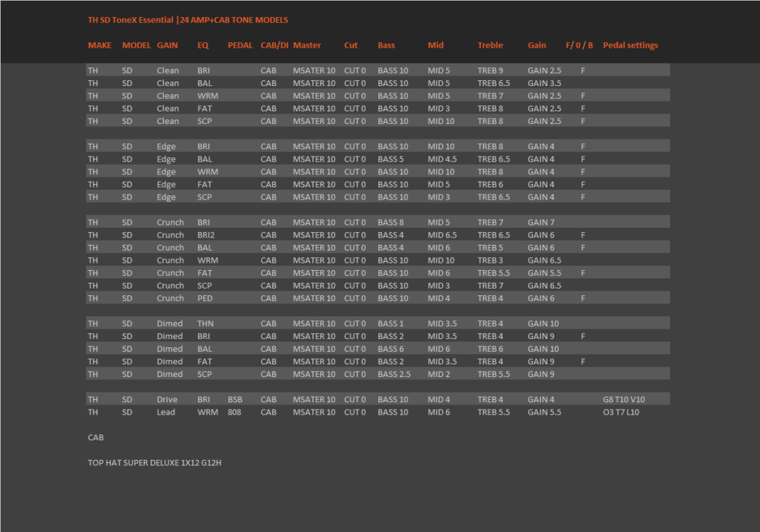This screenshot has height=532, width=760.
Task: Select the GAIN 3.5 cell in Clean BAL row
Action: (544, 83)
